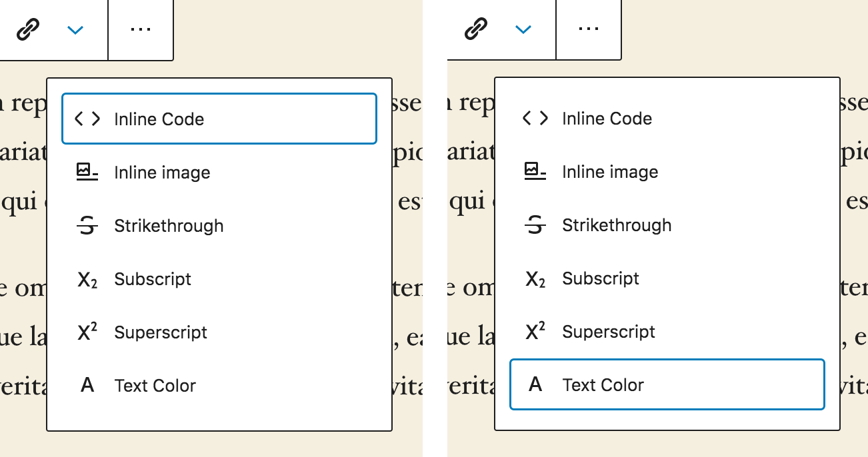Expand more options with the ellipsis button
The height and width of the screenshot is (457, 868).
141,28
